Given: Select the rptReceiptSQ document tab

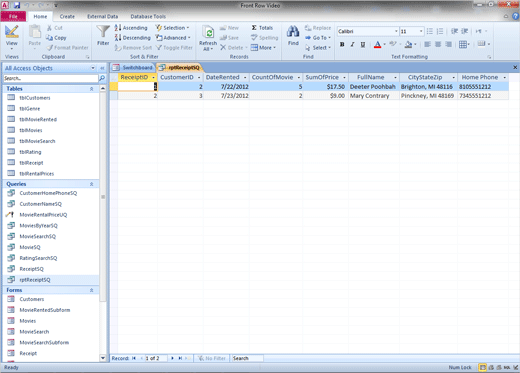Looking at the screenshot, I should click(179, 68).
